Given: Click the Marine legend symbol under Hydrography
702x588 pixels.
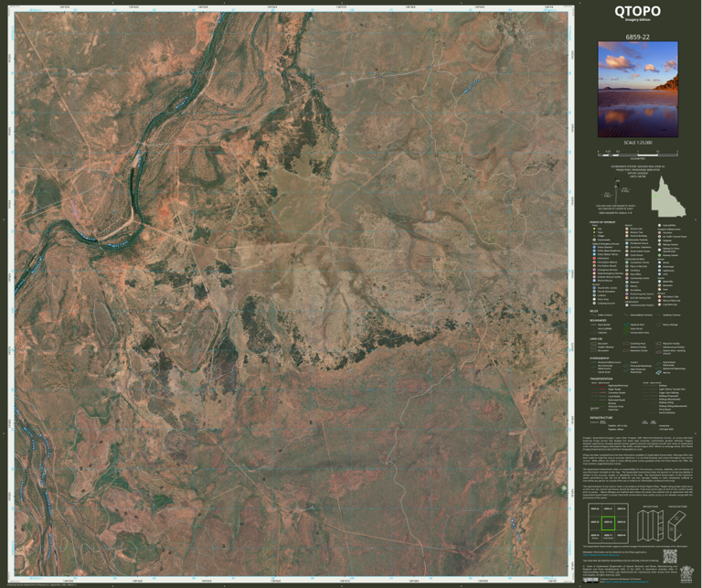Looking at the screenshot, I should [x=658, y=372].
